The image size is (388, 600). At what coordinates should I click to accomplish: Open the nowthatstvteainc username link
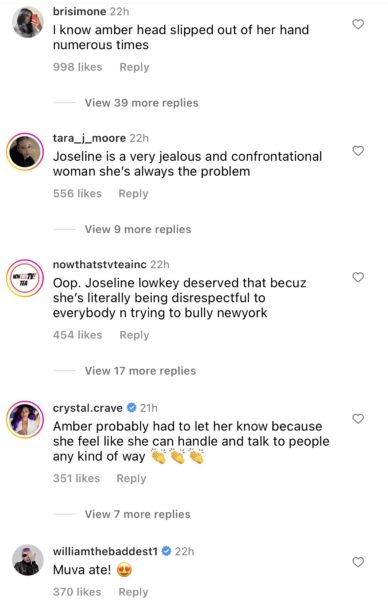99,264
